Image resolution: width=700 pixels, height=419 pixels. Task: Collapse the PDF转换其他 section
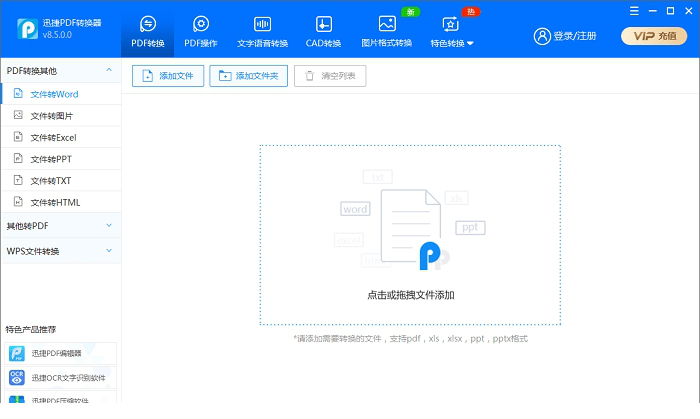(x=61, y=71)
